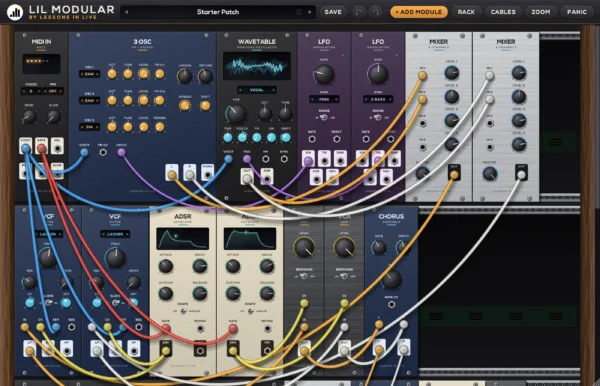Click first Mixer LEVEL 1 knob

point(452,73)
